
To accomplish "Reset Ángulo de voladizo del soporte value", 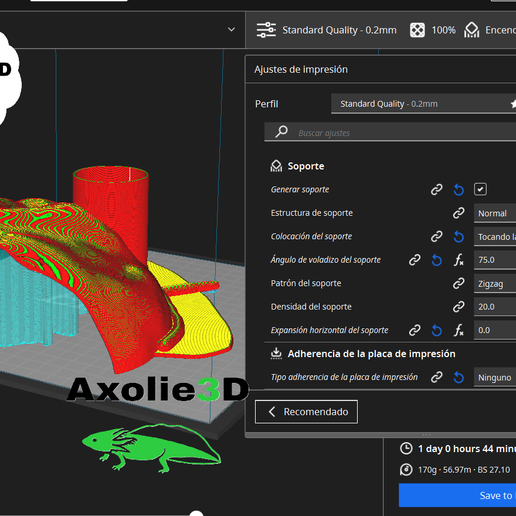I will 437,260.
